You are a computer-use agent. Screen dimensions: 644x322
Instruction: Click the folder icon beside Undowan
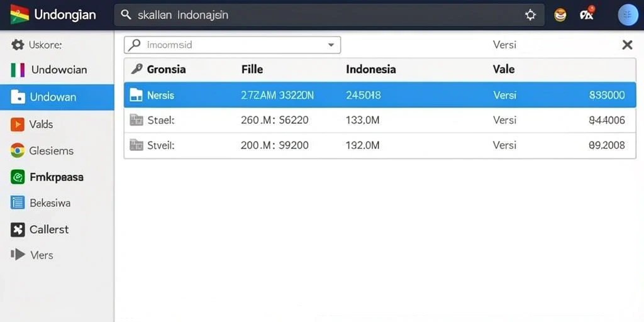click(18, 97)
